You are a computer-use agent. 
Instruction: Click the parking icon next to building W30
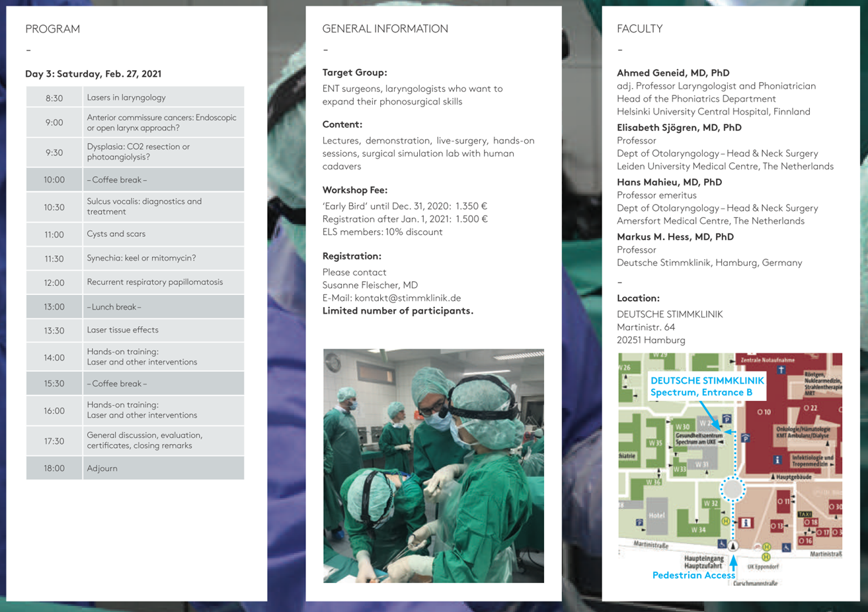pyautogui.click(x=727, y=419)
